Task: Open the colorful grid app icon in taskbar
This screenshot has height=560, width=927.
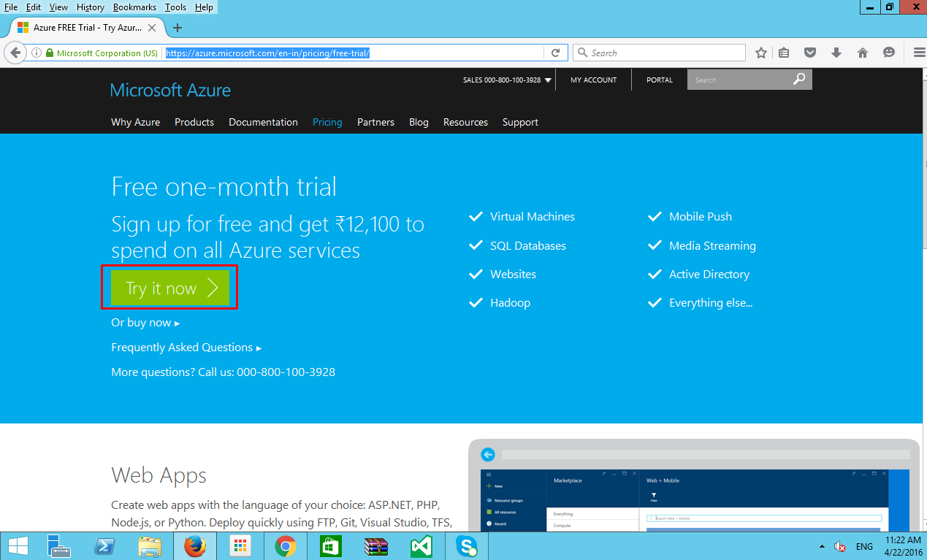Action: [x=240, y=545]
